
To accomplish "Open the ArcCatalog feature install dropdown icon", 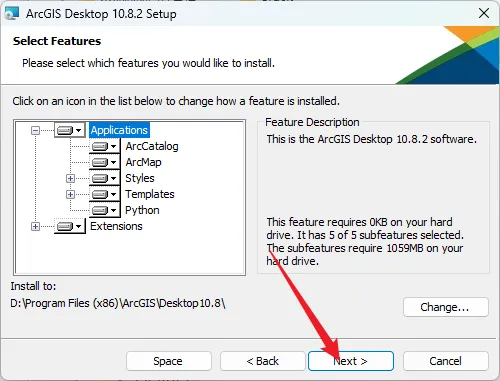I will (104, 146).
